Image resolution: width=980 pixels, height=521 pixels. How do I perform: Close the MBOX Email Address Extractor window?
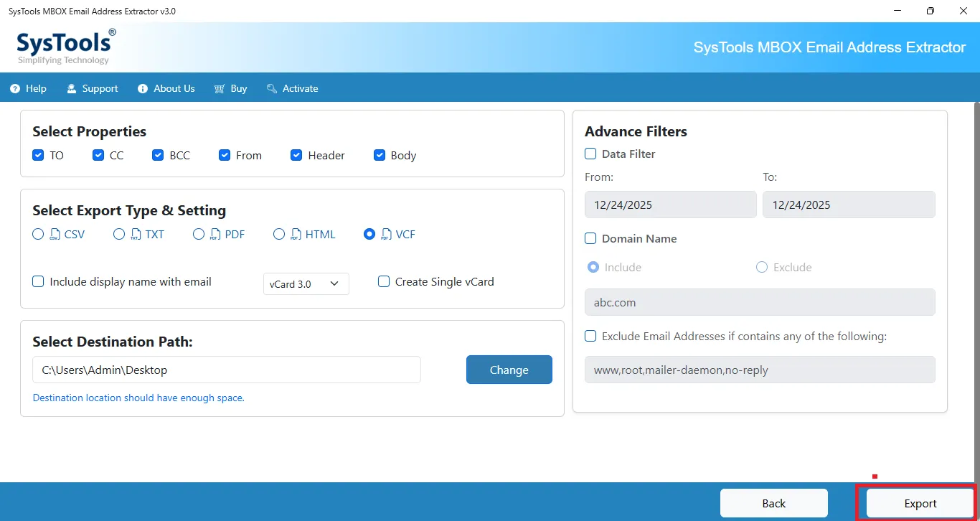tap(963, 11)
